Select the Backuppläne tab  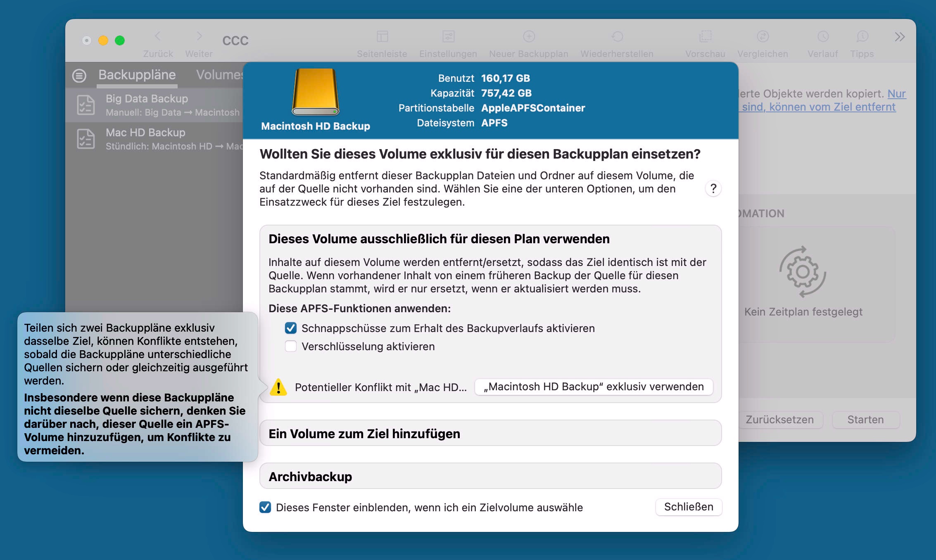click(x=137, y=75)
